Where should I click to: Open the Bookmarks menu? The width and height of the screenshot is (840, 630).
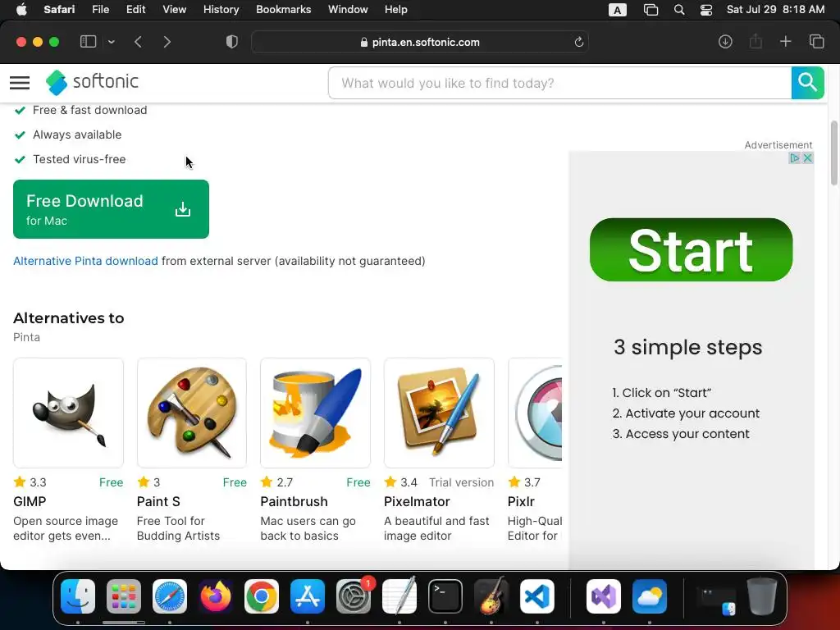click(x=283, y=10)
